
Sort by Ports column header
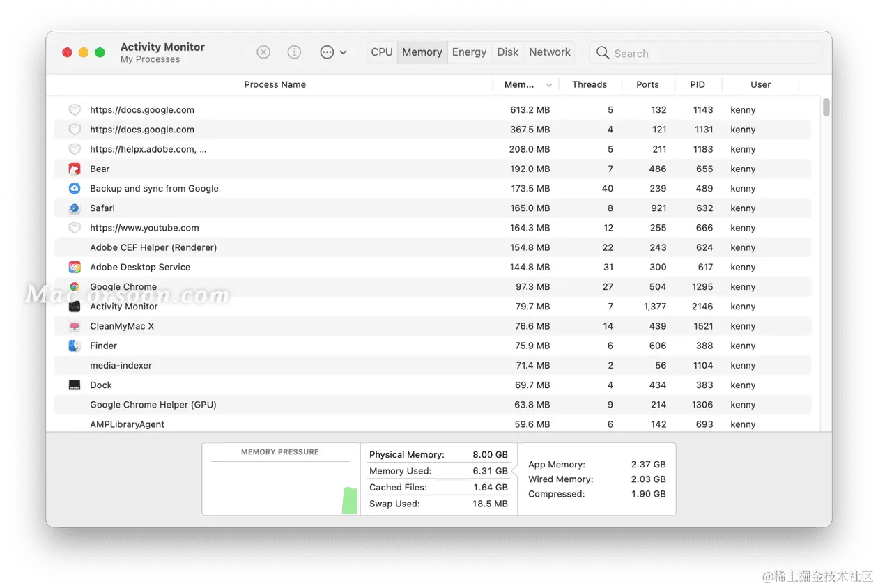(x=647, y=84)
